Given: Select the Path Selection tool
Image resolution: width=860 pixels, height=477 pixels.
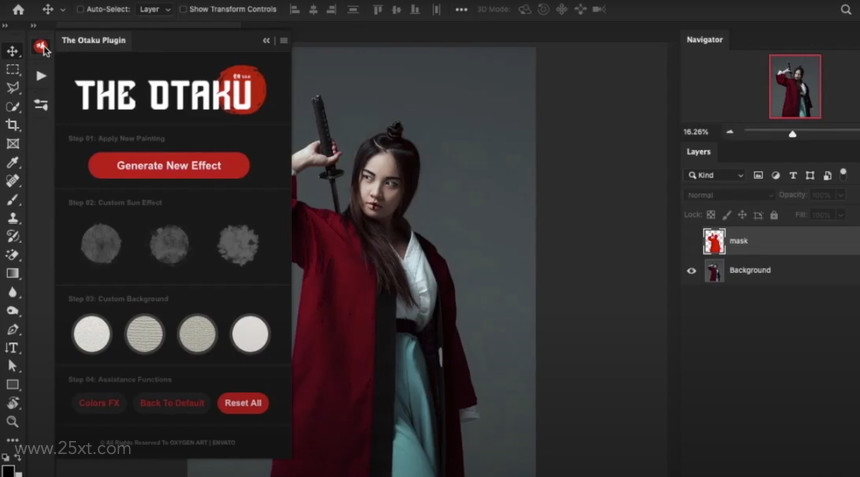Looking at the screenshot, I should pos(12,366).
